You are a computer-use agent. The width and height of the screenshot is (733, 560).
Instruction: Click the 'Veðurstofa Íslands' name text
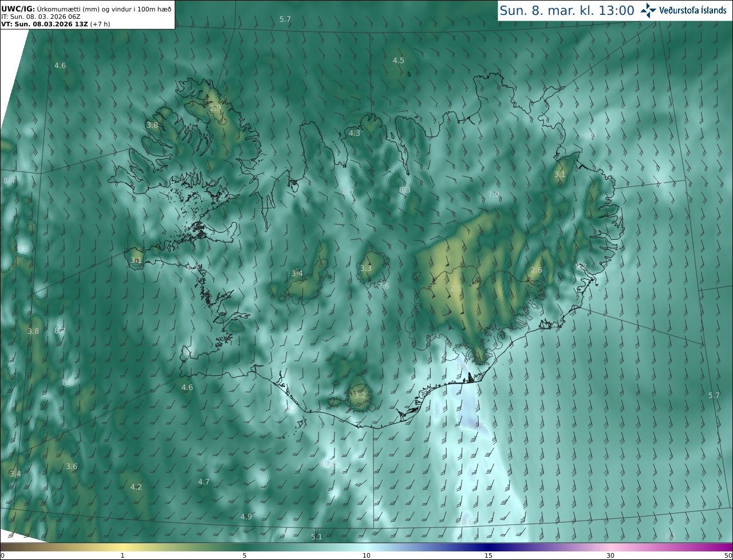693,10
